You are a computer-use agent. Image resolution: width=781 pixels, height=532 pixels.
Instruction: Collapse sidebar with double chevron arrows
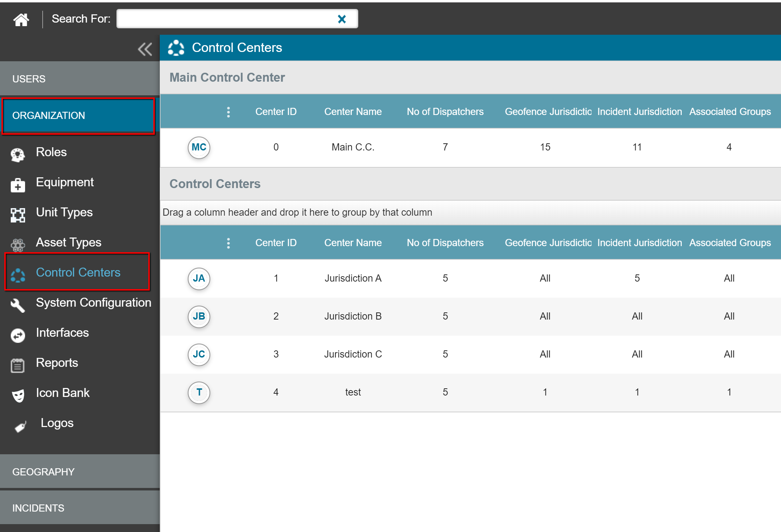pyautogui.click(x=145, y=49)
